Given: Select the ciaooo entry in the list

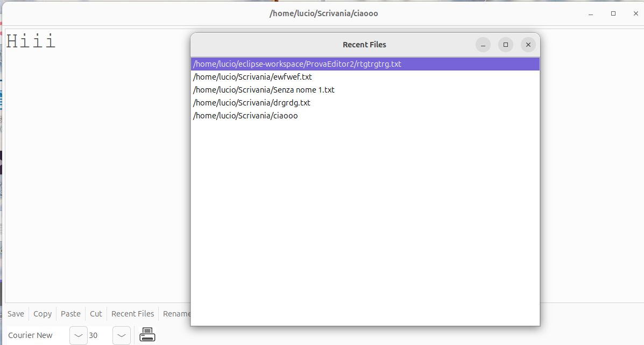Looking at the screenshot, I should point(245,115).
